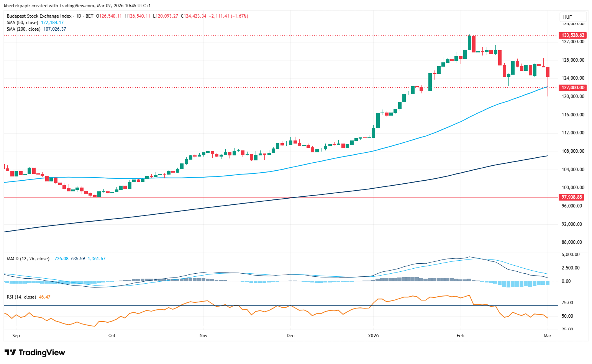Click the 122,000.00 red price label
The image size is (592, 364).
[x=573, y=88]
